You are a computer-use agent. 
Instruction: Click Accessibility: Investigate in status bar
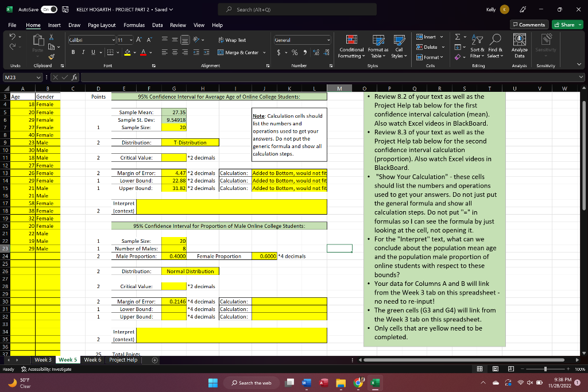click(46, 369)
